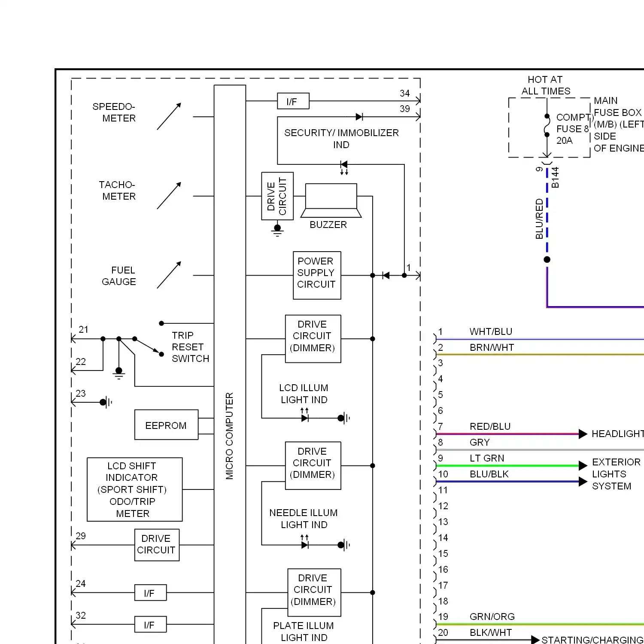
Task: Click the I/F box near pin 34
Action: tap(293, 101)
